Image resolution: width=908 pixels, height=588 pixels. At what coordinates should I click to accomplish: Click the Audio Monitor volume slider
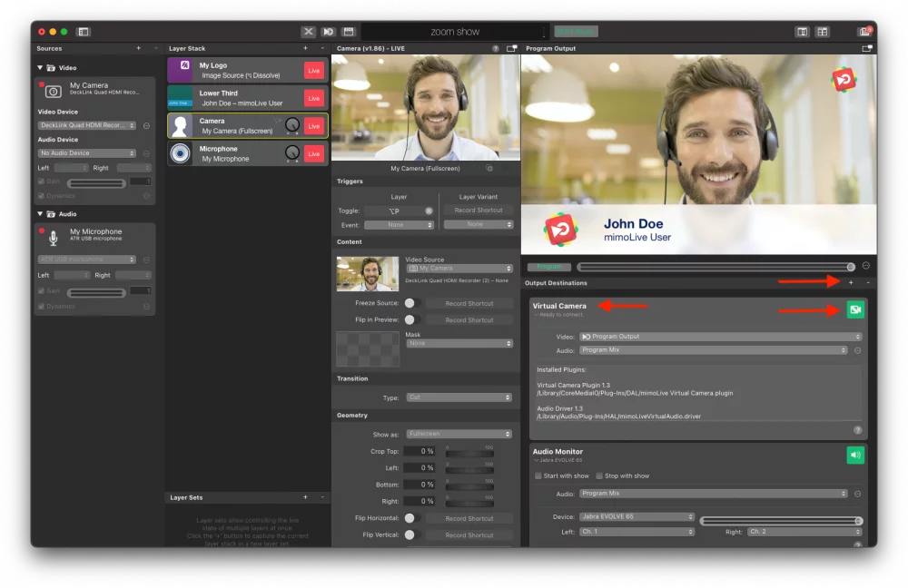[x=782, y=521]
